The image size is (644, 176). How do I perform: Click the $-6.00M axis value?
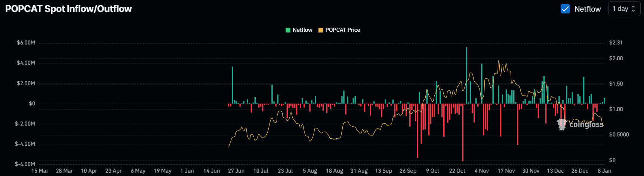25,164
